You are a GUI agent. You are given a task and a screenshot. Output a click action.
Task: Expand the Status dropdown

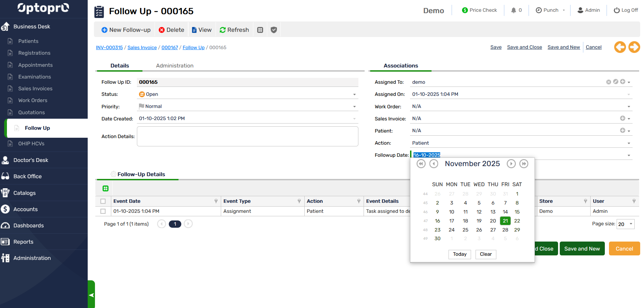point(354,94)
